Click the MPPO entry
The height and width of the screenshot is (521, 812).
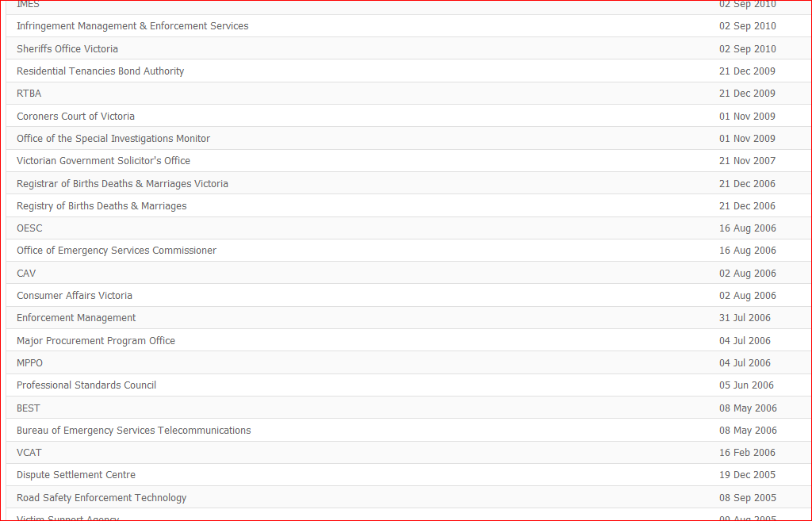pos(29,363)
